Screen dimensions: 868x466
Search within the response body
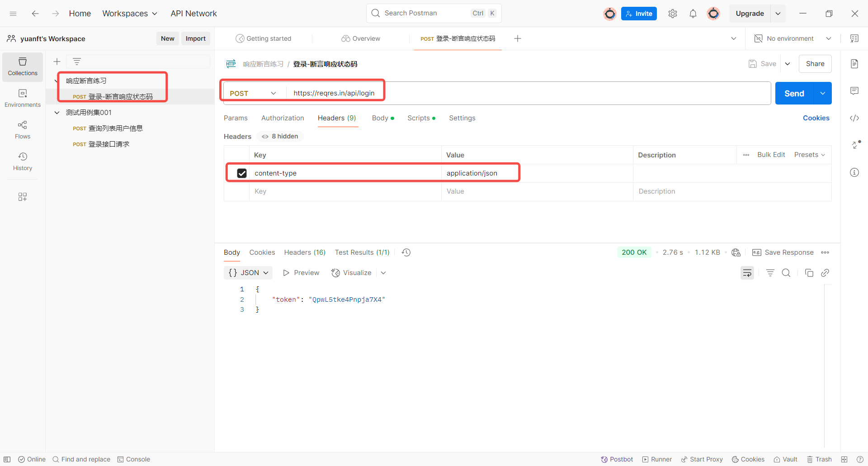(x=786, y=273)
